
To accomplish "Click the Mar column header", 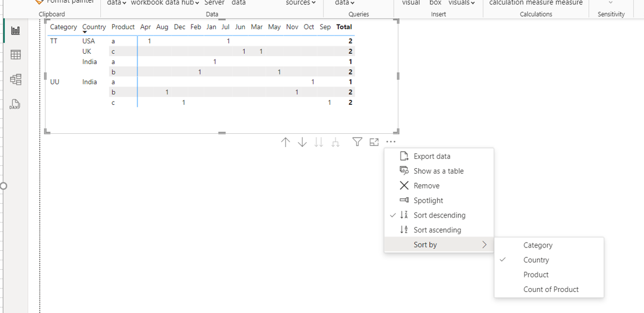I will [x=257, y=27].
